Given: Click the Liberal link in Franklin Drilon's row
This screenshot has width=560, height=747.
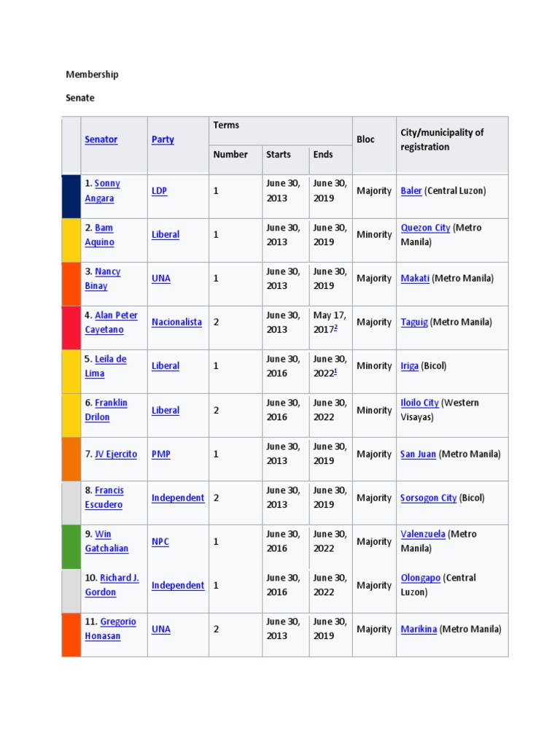Looking at the screenshot, I should (x=166, y=410).
